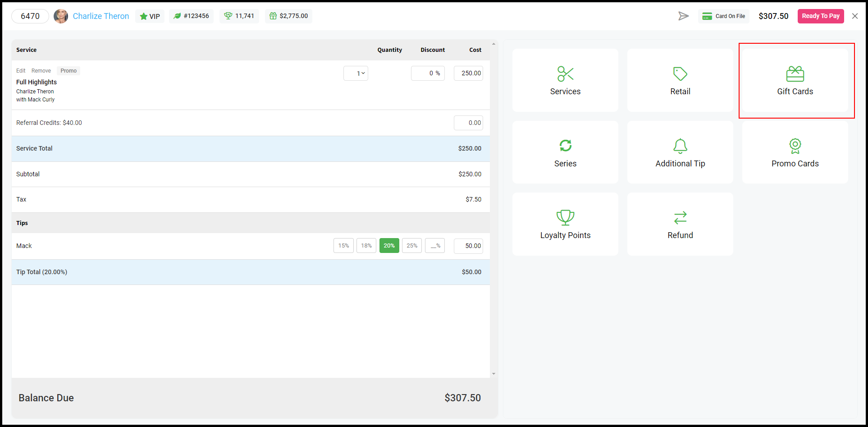
Task: Click Edit on the Full Highlights service
Action: click(21, 71)
